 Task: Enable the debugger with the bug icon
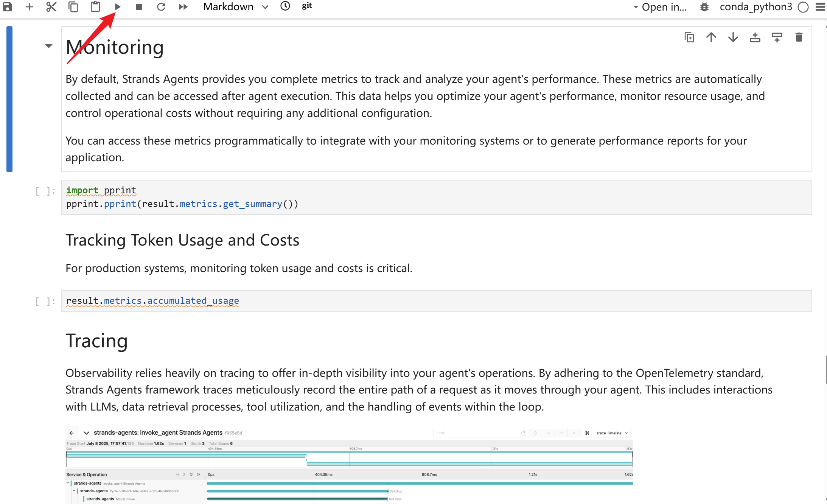[704, 7]
